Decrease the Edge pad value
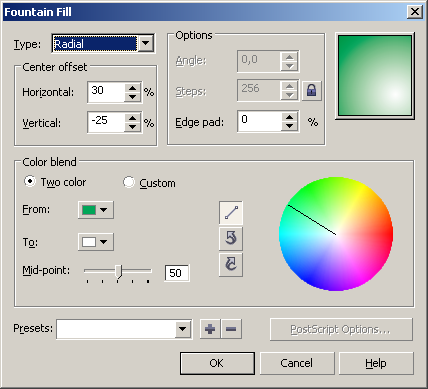Image resolution: width=428 pixels, height=389 pixels. click(289, 126)
